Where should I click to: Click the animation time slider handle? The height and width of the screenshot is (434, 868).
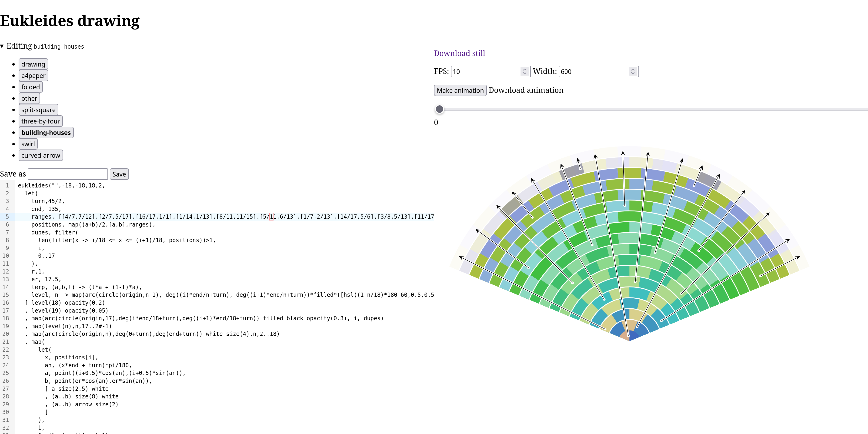[439, 109]
